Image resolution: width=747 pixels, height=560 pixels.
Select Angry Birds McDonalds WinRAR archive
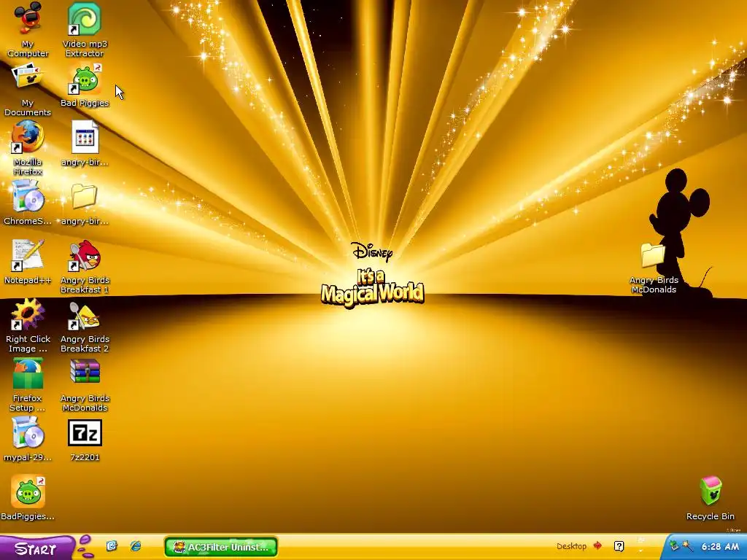point(85,371)
